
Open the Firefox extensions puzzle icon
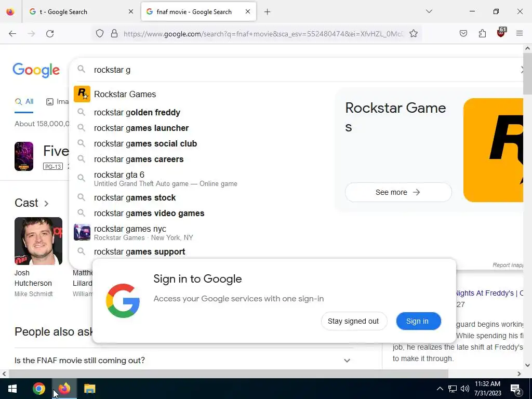coord(482,34)
